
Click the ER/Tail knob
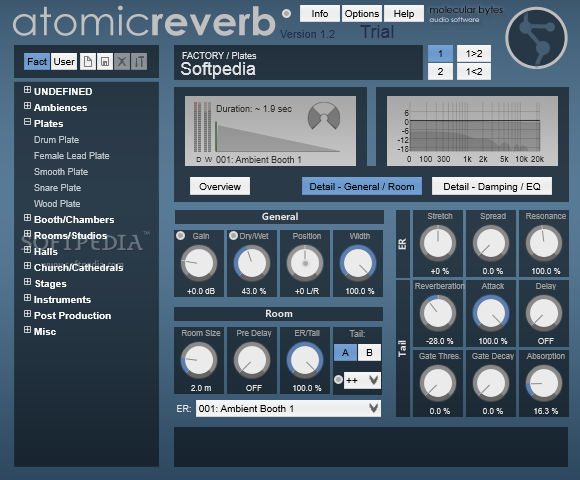click(305, 360)
